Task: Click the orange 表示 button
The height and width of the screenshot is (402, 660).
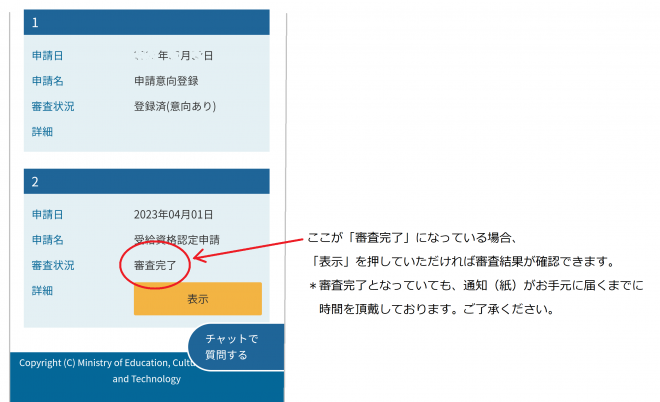Action: pyautogui.click(x=197, y=298)
